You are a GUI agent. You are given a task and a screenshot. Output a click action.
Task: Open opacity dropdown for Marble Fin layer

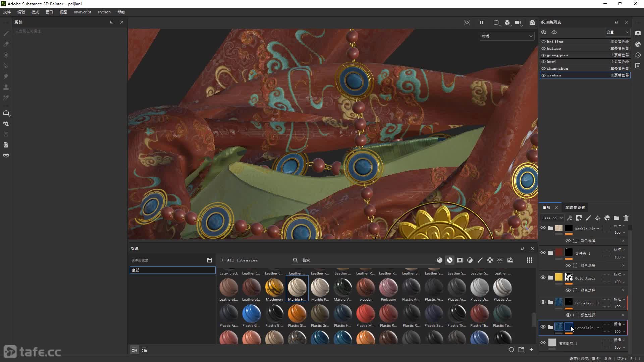coord(620,233)
